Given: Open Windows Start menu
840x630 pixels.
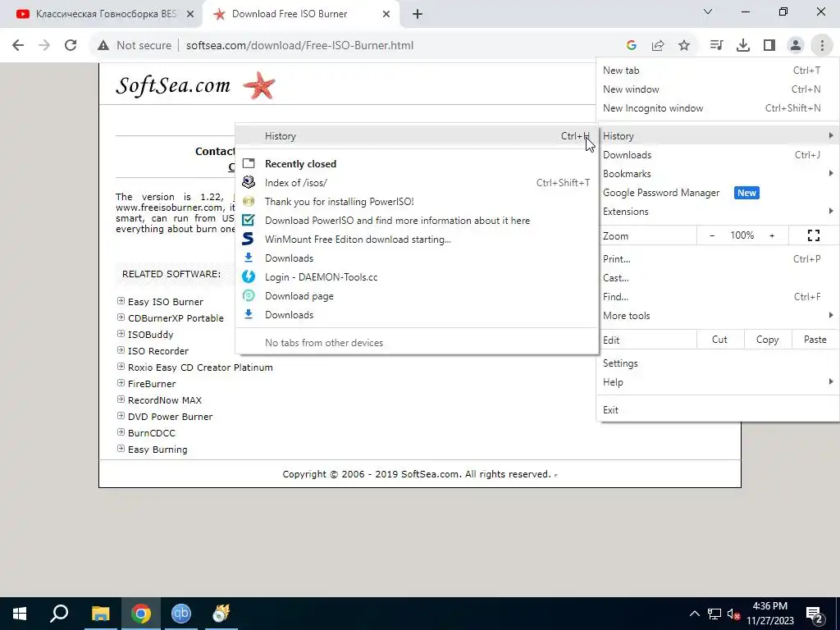Looking at the screenshot, I should point(20,614).
